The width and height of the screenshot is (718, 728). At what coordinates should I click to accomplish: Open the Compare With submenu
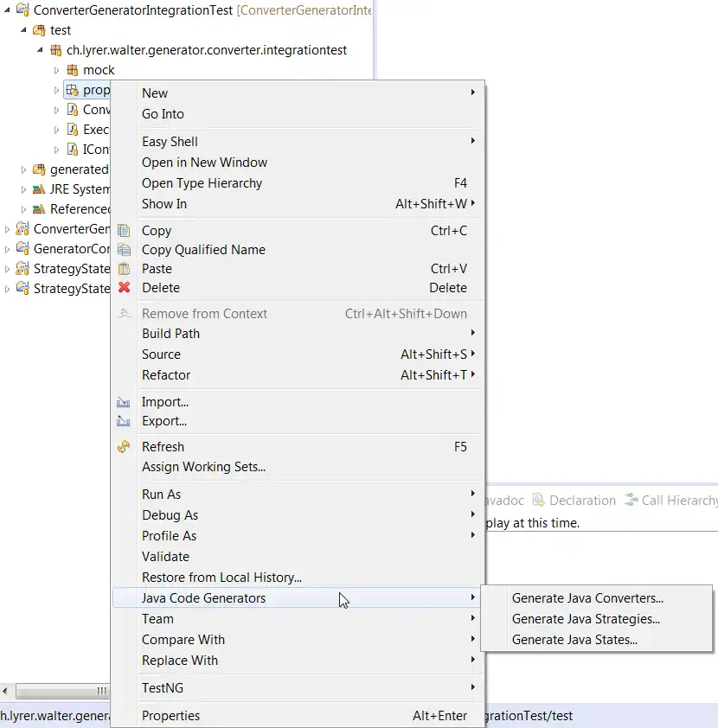coord(298,639)
